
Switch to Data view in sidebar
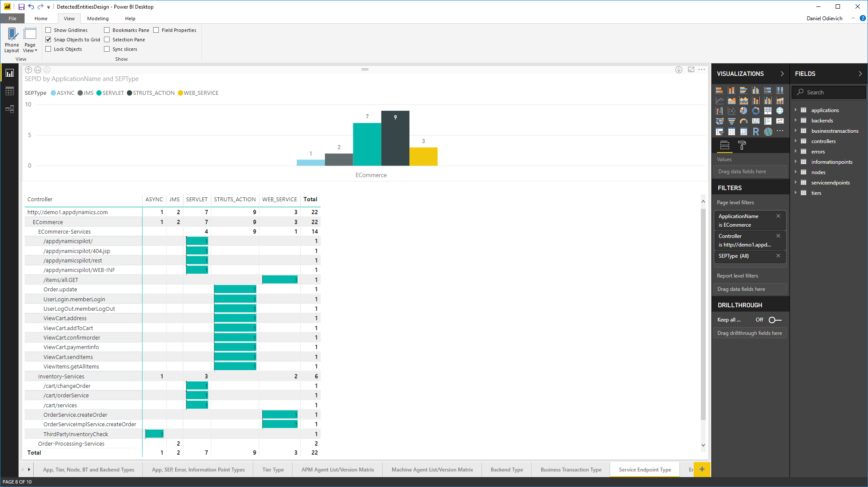[9, 91]
